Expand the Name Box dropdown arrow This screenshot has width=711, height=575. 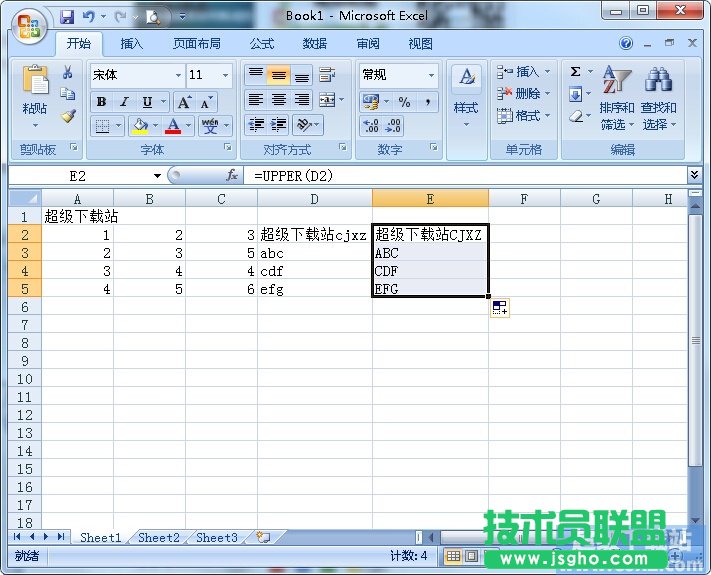pos(157,175)
